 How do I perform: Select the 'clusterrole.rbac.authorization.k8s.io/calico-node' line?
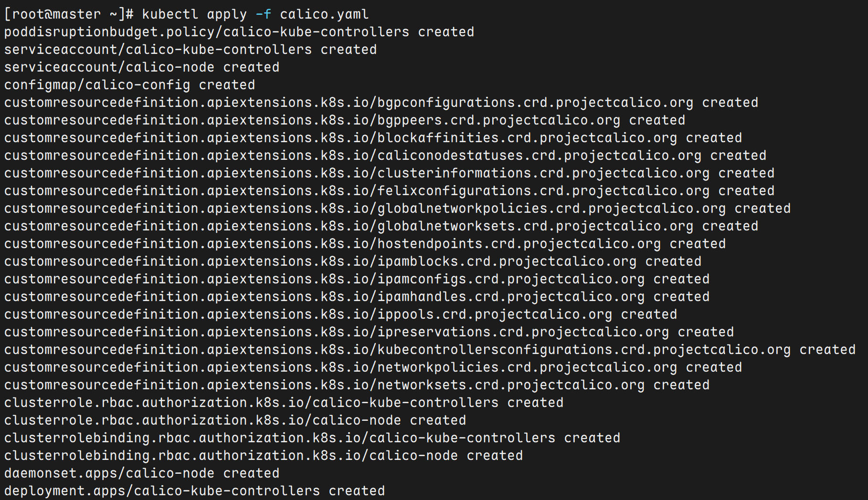(235, 420)
